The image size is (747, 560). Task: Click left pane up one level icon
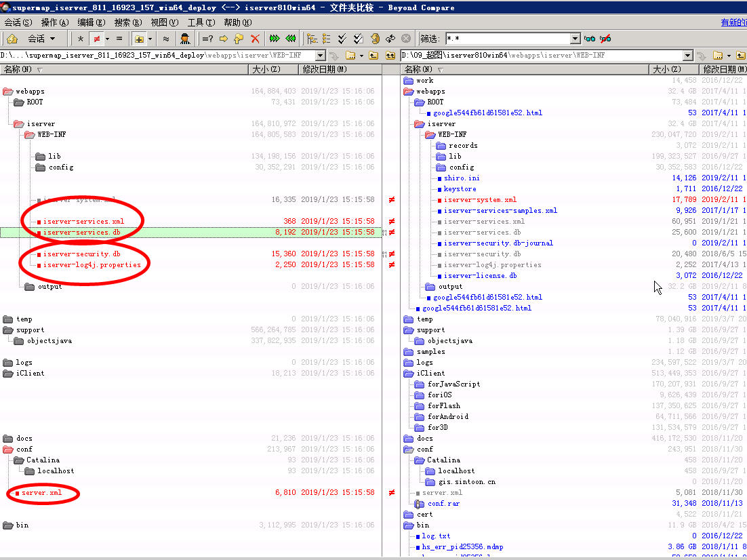pos(374,56)
